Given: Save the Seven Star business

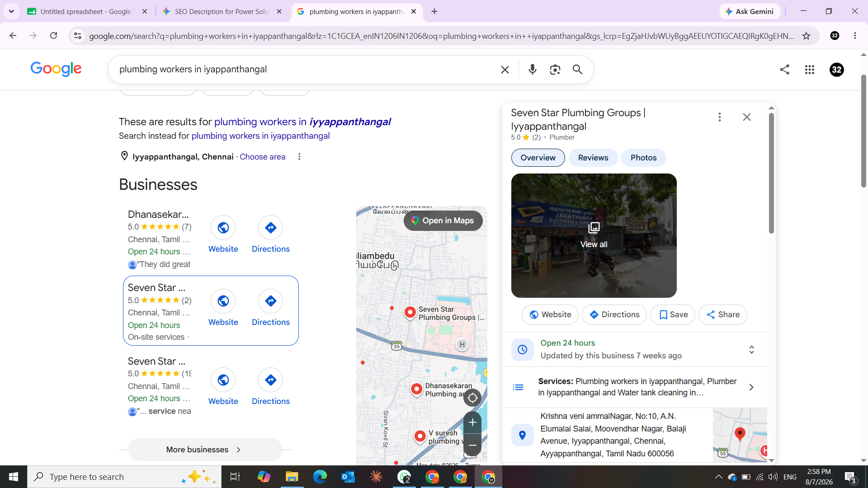Looking at the screenshot, I should [673, 314].
